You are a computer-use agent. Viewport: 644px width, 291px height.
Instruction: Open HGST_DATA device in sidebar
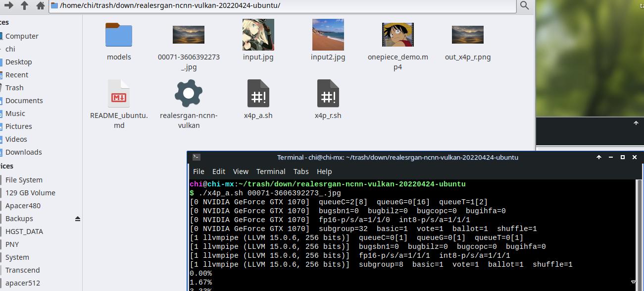click(x=24, y=232)
